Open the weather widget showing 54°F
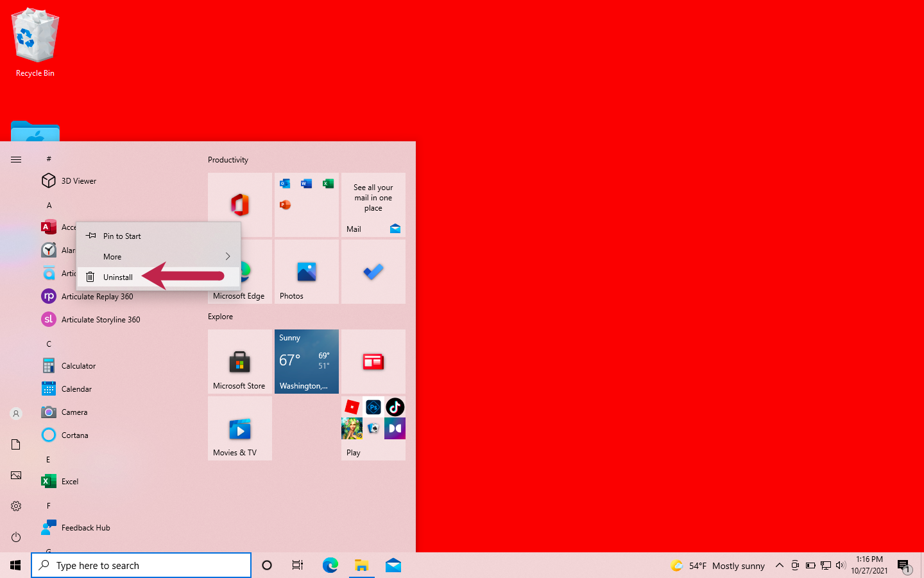Image resolution: width=924 pixels, height=578 pixels. point(718,566)
